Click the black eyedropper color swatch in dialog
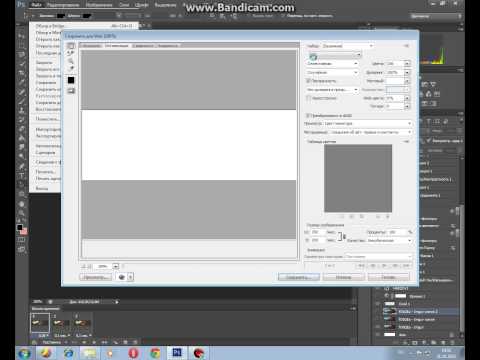 [x=71, y=80]
